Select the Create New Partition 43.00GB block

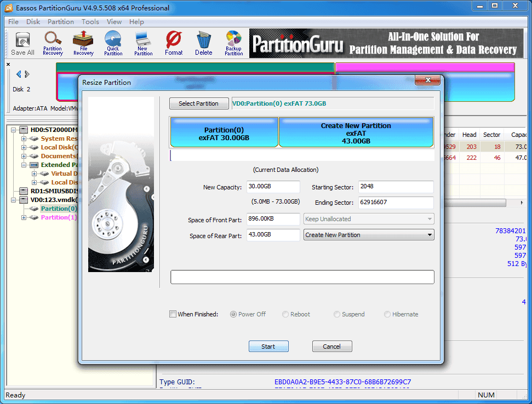tap(356, 132)
